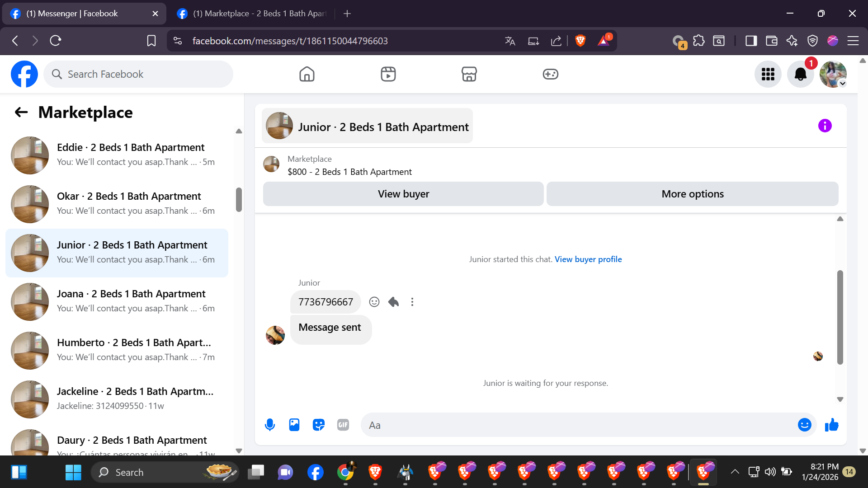Open View buyer profile link

click(588, 259)
